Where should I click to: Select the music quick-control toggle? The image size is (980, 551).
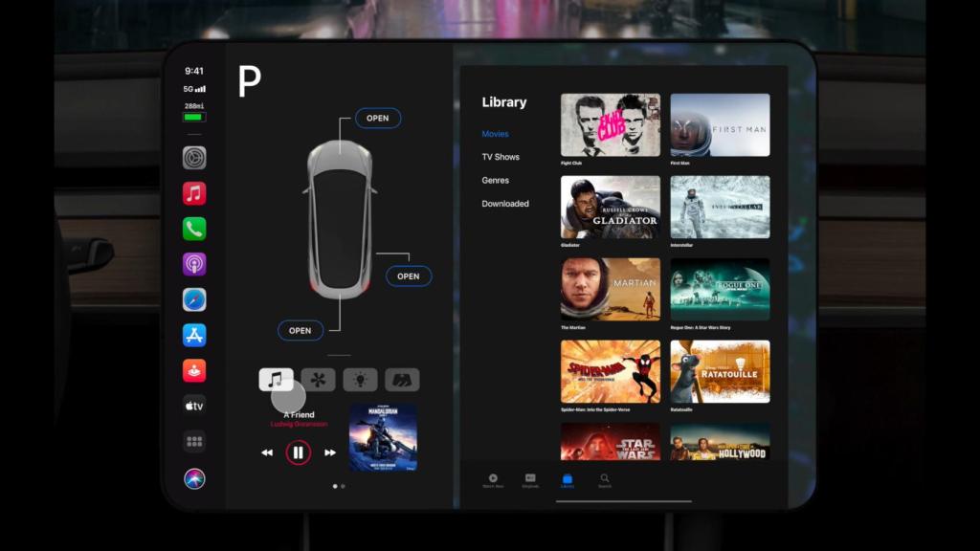(x=277, y=379)
